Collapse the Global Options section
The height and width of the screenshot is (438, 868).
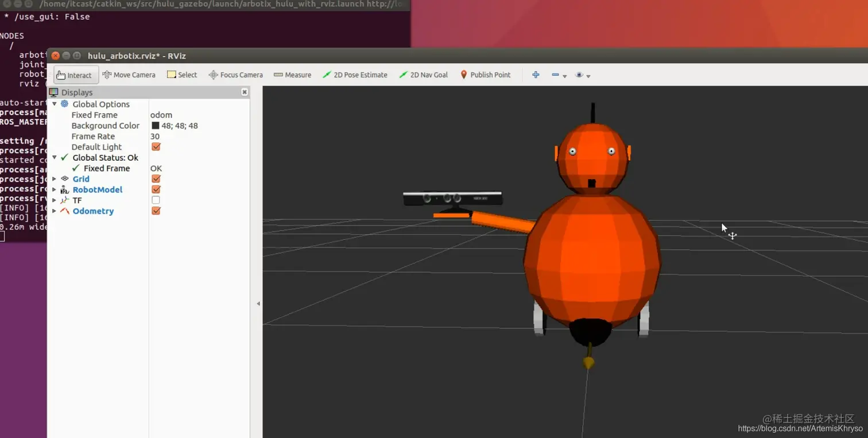55,104
